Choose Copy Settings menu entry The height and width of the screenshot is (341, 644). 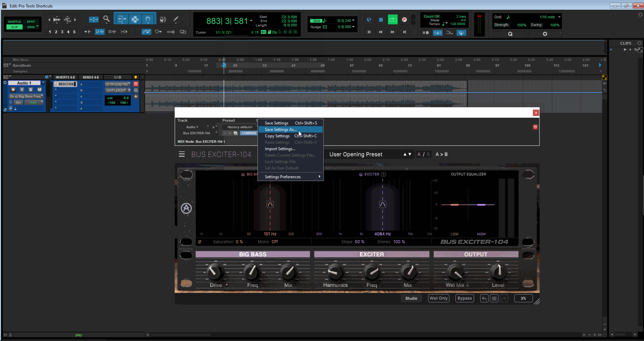pyautogui.click(x=290, y=136)
